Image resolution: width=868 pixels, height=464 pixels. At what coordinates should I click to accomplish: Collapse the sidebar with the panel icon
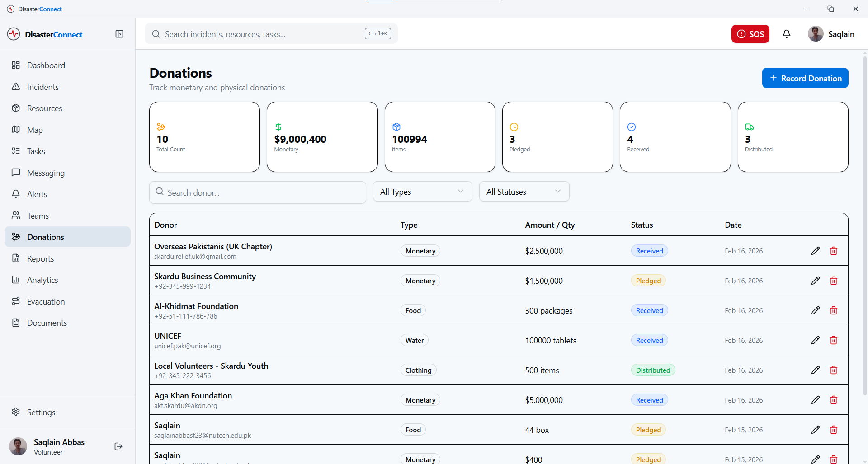coord(119,34)
